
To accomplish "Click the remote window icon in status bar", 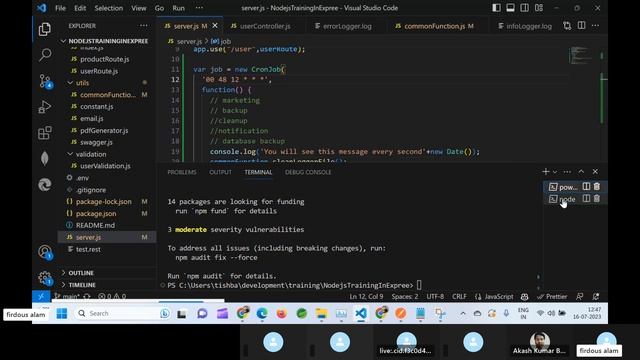I will pyautogui.click(x=41, y=297).
